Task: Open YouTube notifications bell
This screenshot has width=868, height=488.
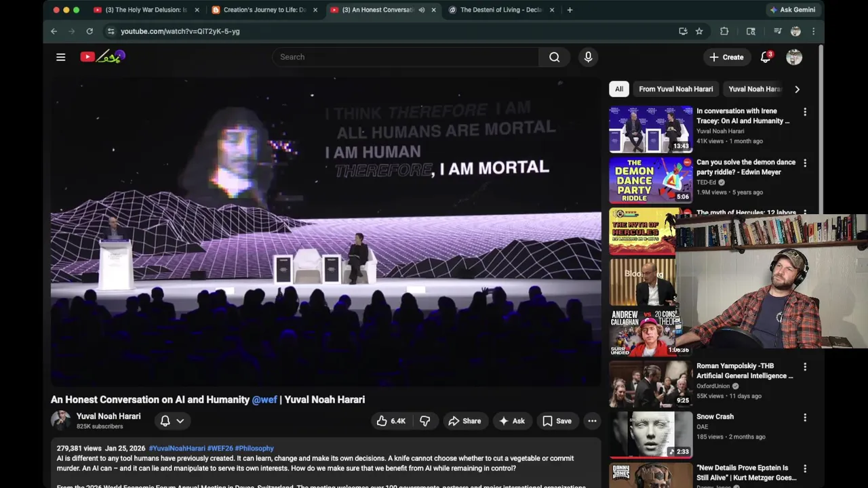Action: click(766, 57)
